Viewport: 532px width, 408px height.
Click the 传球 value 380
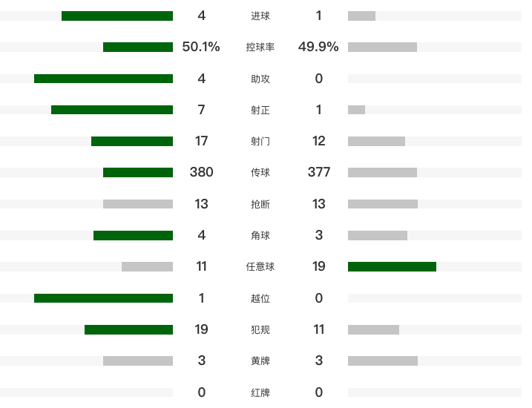(x=201, y=172)
